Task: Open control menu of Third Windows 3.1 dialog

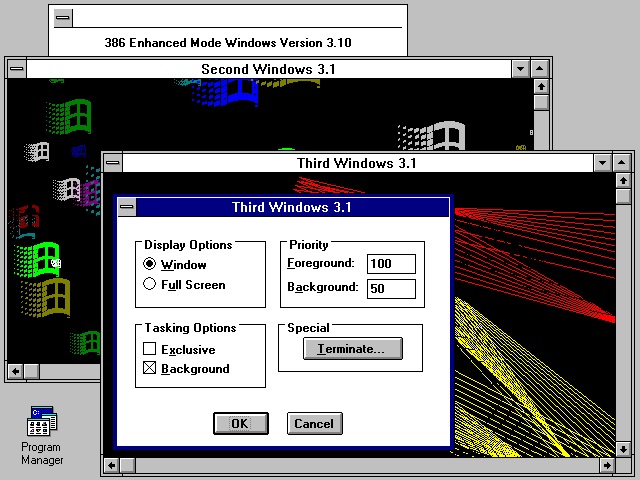Action: pyautogui.click(x=126, y=207)
